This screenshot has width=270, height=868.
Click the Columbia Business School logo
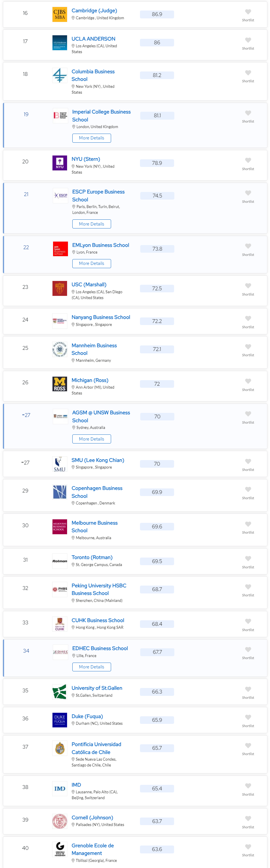coord(59,76)
